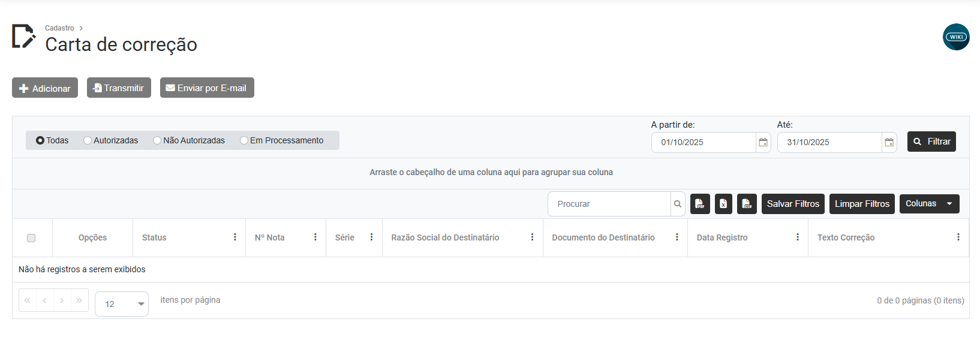This screenshot has width=980, height=352.
Task: Click the Carta de correção page icon
Action: (24, 36)
